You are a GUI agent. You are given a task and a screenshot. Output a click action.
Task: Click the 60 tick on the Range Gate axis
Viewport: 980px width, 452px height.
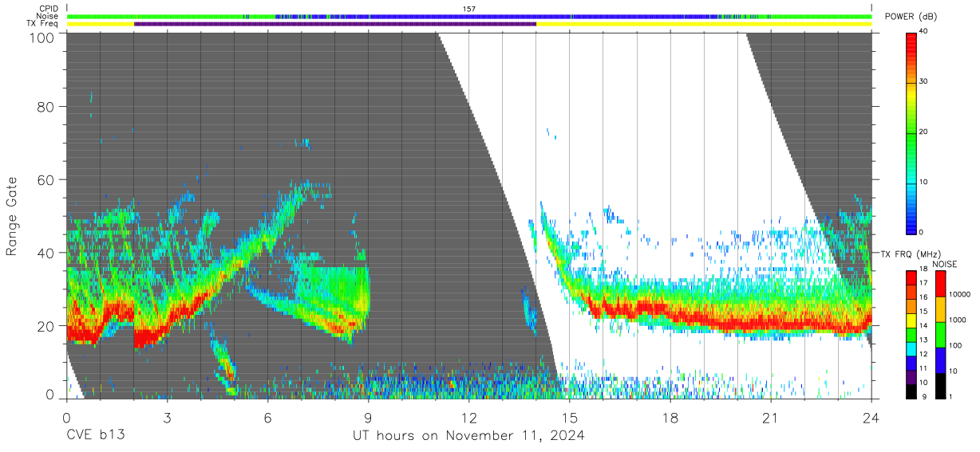[47, 179]
